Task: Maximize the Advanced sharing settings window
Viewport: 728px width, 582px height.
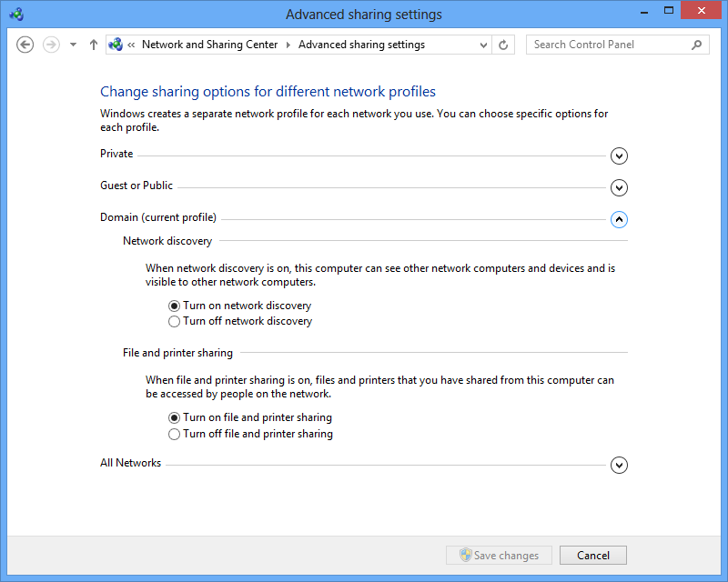Action: coord(669,10)
